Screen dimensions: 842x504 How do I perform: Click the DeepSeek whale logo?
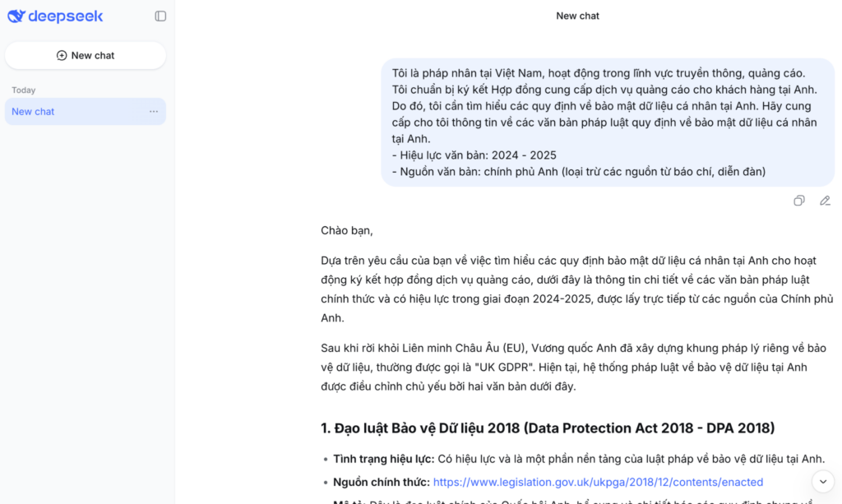coord(16,16)
